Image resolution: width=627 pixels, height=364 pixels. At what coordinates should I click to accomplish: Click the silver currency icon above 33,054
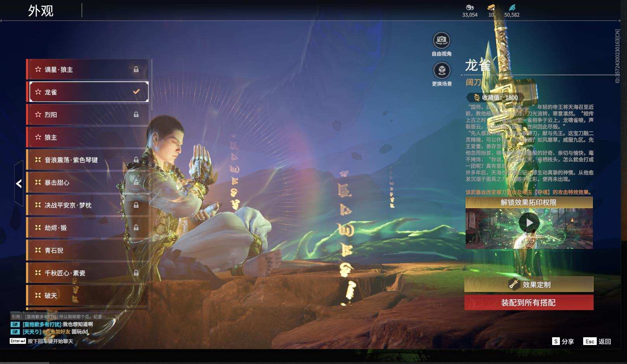470,7
